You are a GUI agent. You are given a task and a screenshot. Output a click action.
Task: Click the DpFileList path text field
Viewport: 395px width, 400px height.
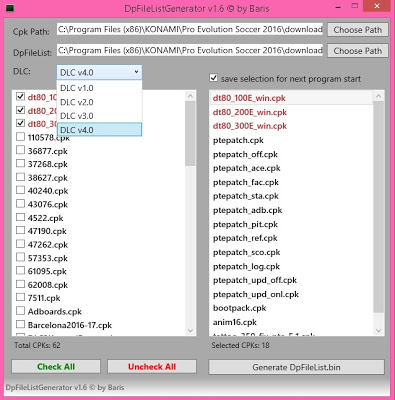tap(190, 51)
